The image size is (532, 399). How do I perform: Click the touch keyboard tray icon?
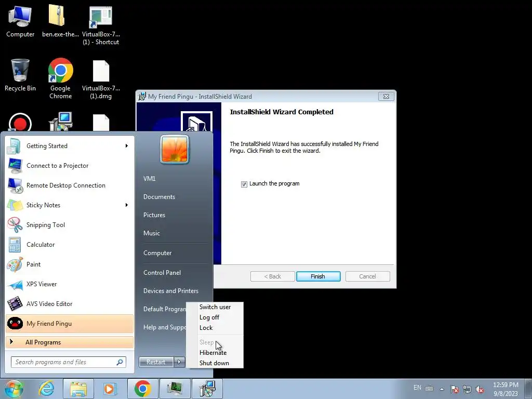tap(429, 389)
